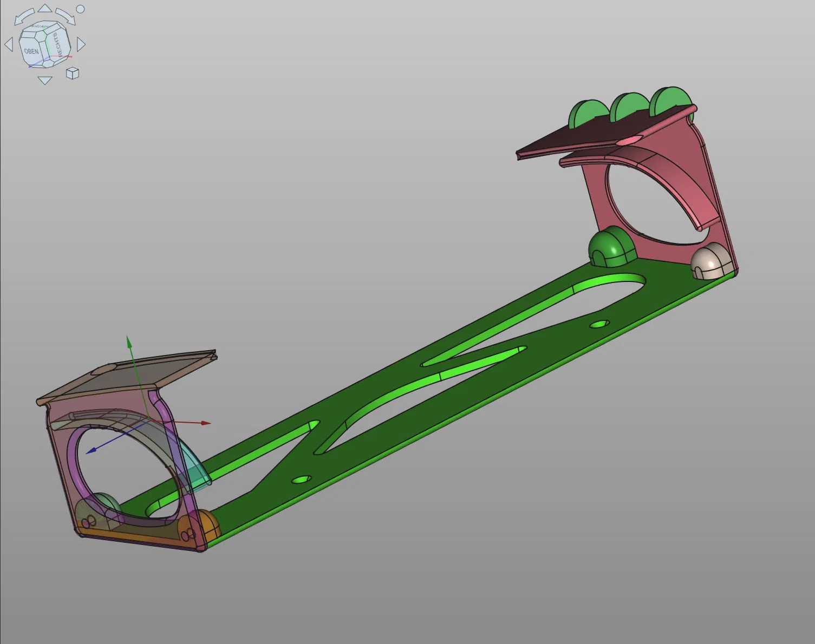Click the left triangle arrow beside navigation cube

9,44
